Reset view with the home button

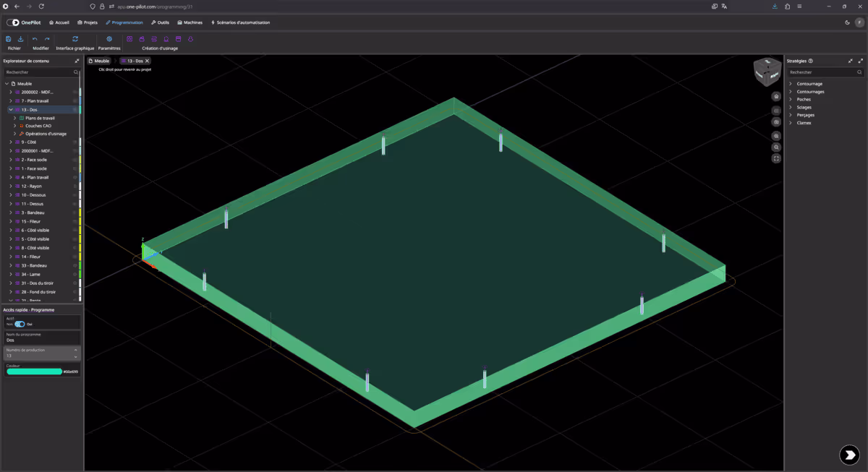[776, 96]
